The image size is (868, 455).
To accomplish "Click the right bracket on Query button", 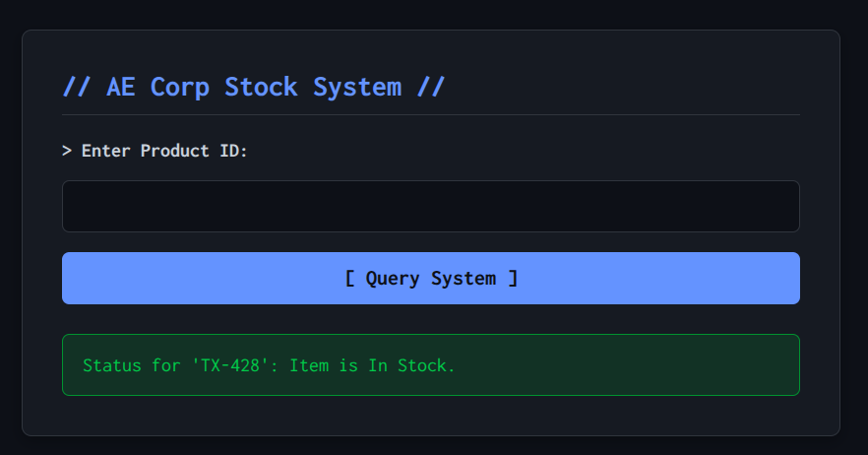I will 513,278.
